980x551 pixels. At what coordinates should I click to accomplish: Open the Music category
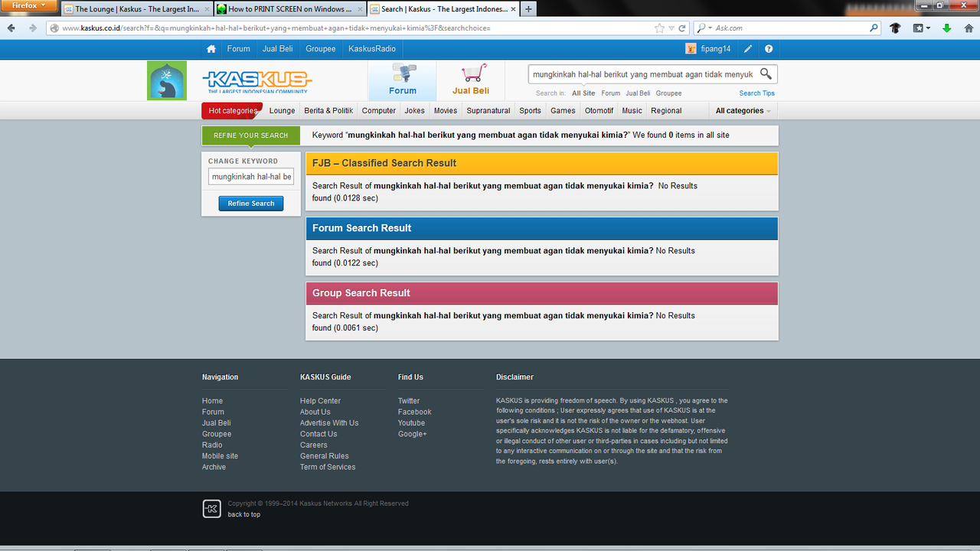coord(632,111)
